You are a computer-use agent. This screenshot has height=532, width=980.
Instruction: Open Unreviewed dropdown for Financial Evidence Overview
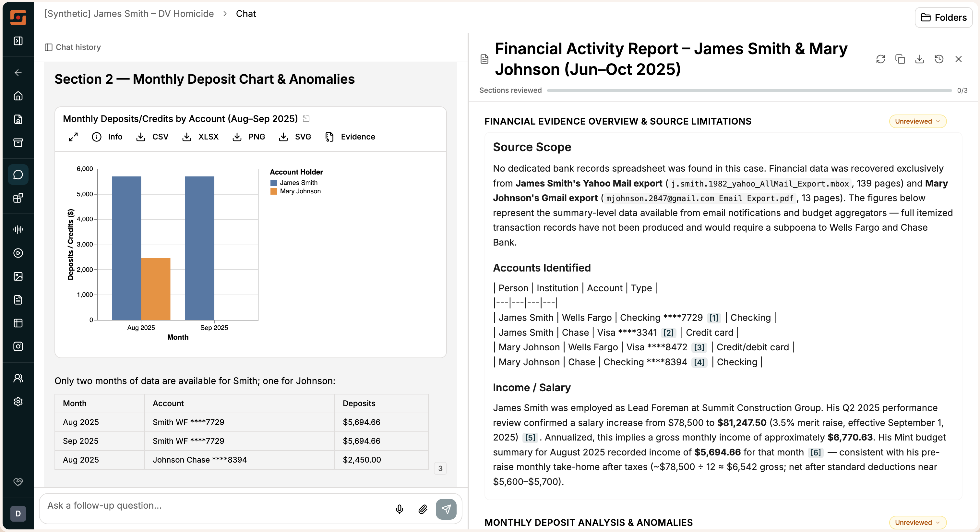point(917,121)
